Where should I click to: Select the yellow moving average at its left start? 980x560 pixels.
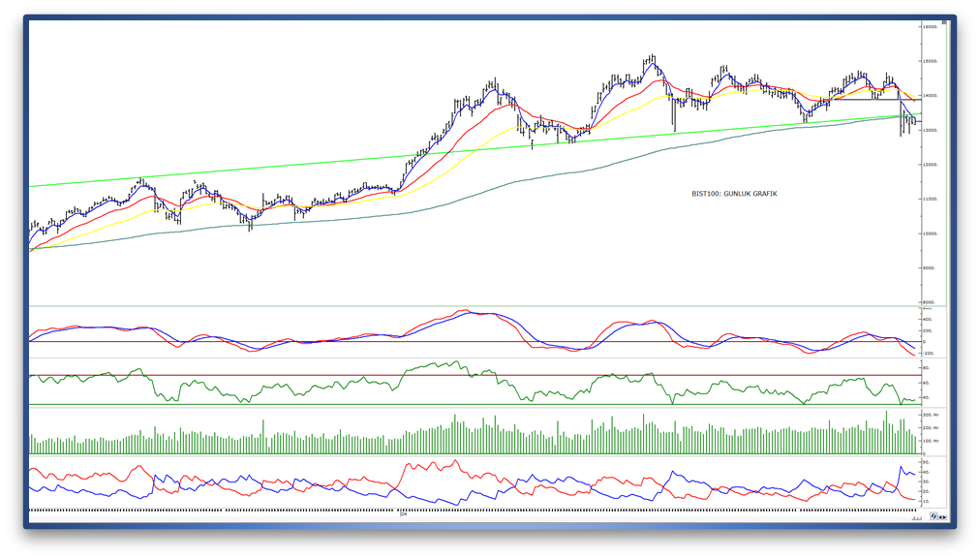coord(32,251)
